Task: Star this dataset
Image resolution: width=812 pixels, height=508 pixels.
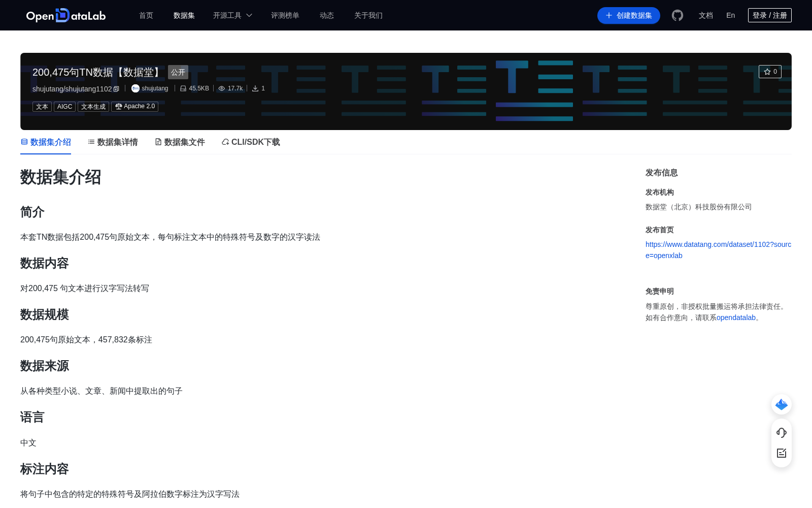Action: coord(770,72)
